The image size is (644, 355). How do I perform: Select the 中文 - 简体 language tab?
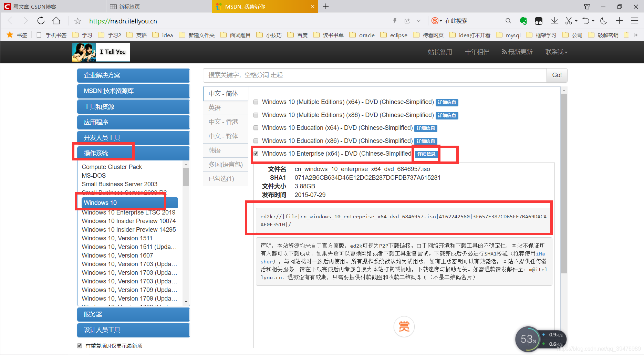[226, 94]
